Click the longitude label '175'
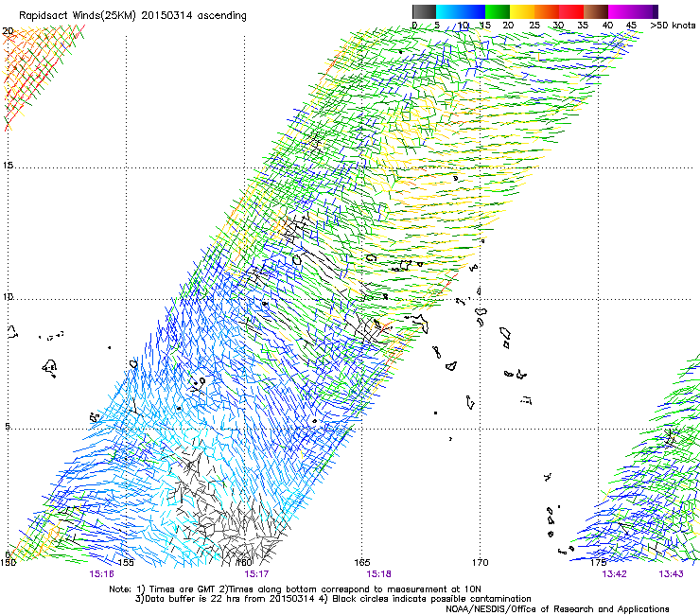 pyautogui.click(x=599, y=563)
